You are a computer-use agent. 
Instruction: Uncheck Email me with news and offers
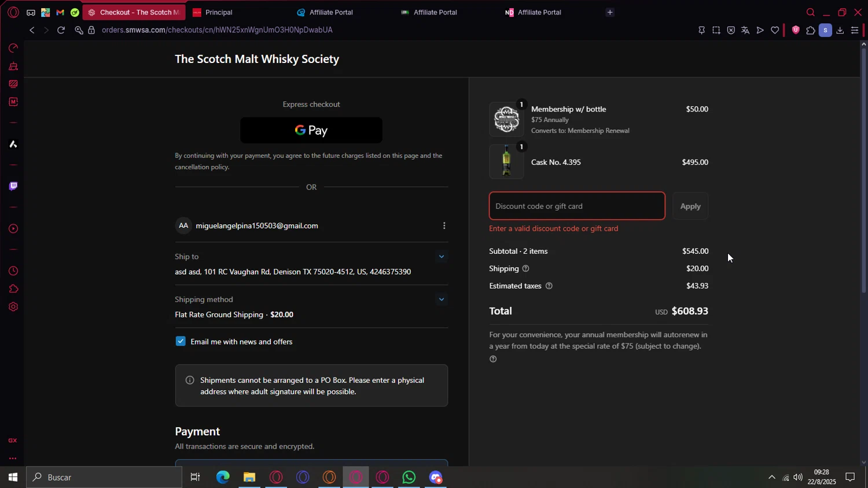pyautogui.click(x=181, y=341)
